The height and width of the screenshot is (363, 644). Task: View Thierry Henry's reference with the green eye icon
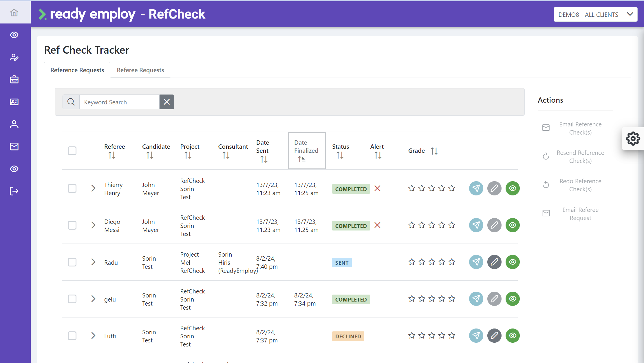(512, 188)
